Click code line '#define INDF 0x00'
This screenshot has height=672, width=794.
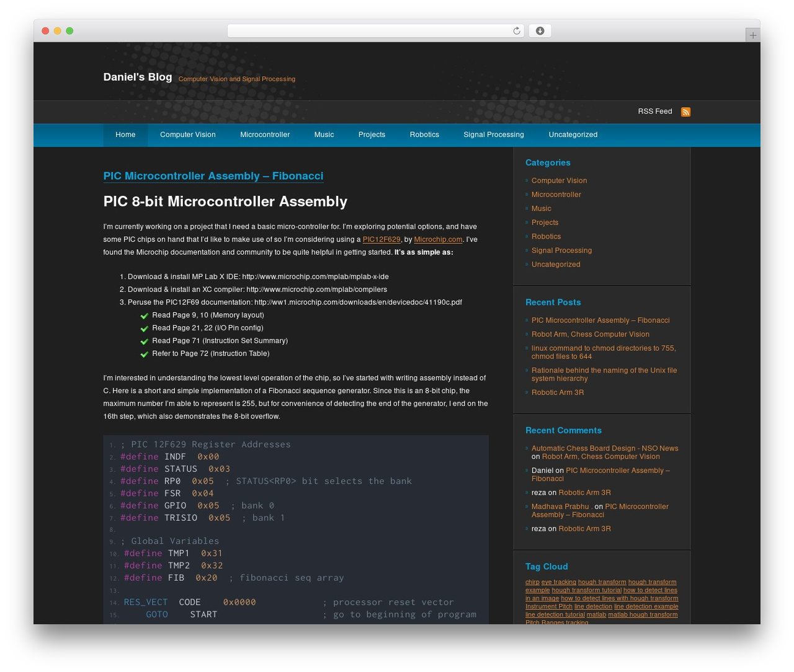(x=170, y=457)
